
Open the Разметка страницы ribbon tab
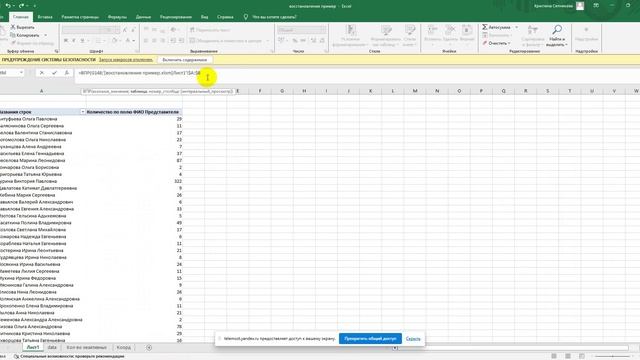pos(80,17)
